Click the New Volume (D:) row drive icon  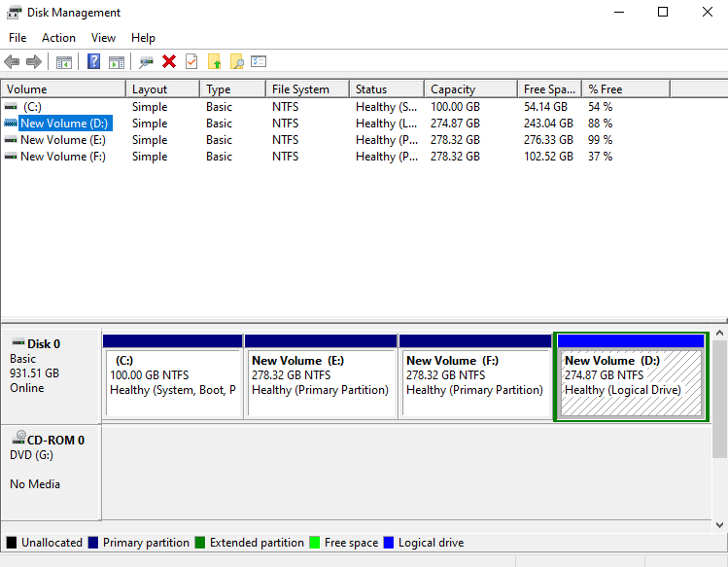[11, 124]
